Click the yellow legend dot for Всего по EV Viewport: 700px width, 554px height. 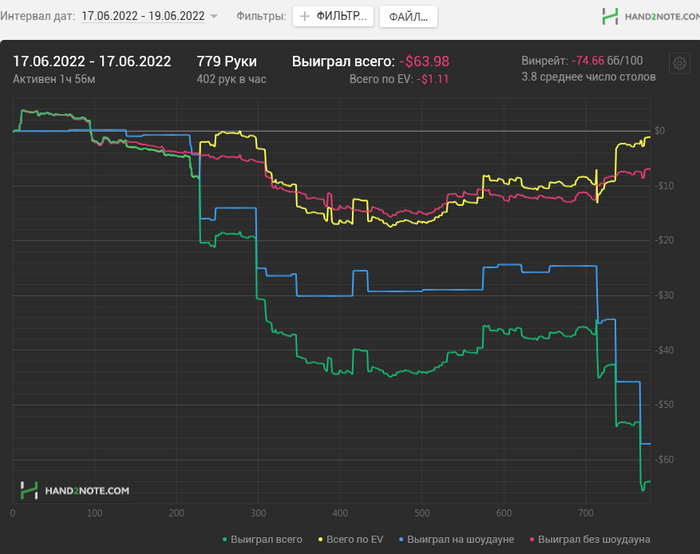pos(320,540)
